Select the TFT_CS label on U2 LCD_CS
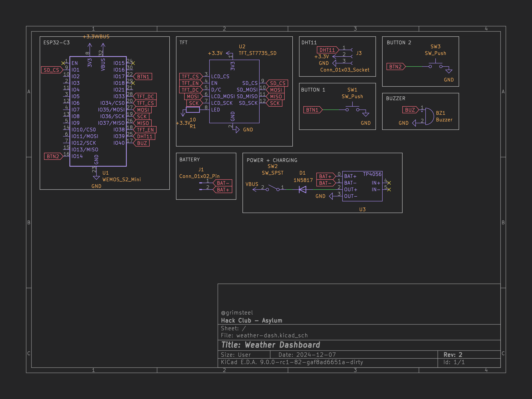The height and width of the screenshot is (399, 532). (191, 77)
